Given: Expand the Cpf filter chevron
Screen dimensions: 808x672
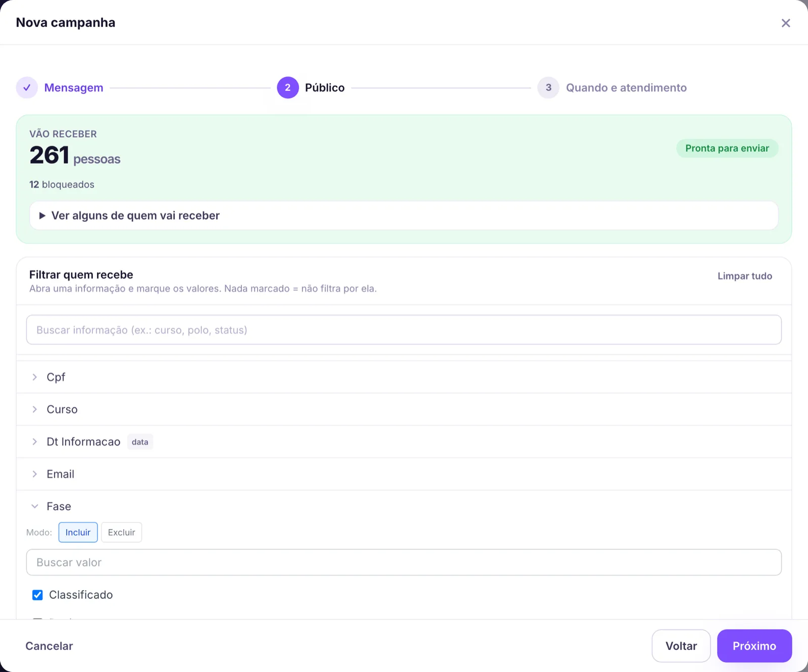Looking at the screenshot, I should (x=34, y=377).
